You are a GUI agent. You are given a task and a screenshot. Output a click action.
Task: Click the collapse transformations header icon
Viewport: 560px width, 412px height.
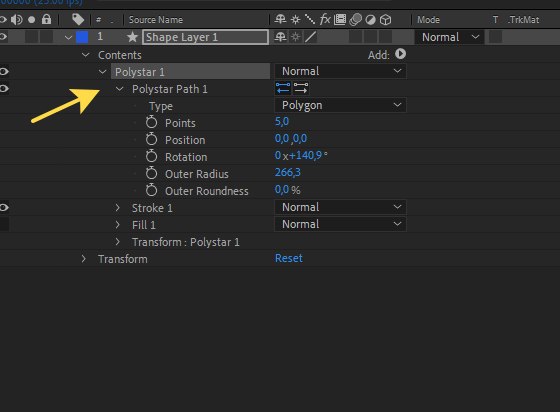point(295,20)
